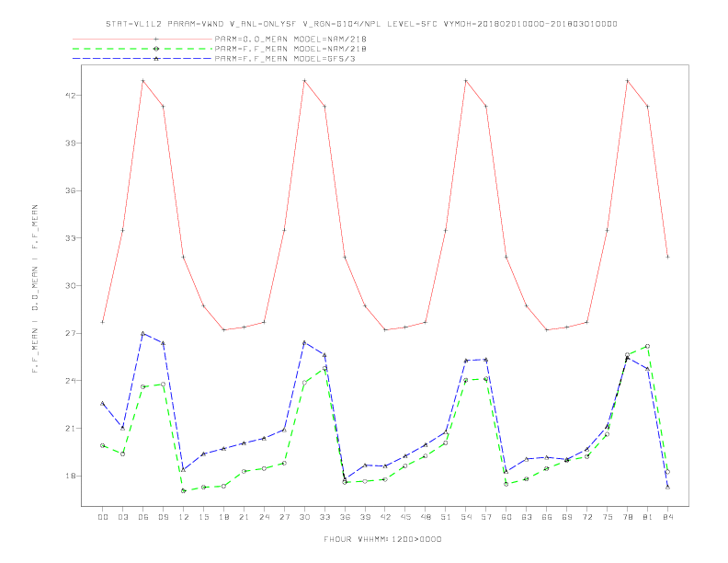Click the blue triangle point at hour 06
This screenshot has height=563, width=728.
143,334
